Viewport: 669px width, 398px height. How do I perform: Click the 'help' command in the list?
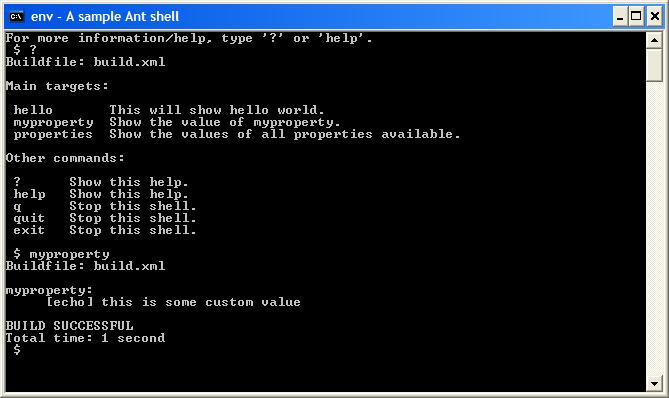[x=29, y=195]
